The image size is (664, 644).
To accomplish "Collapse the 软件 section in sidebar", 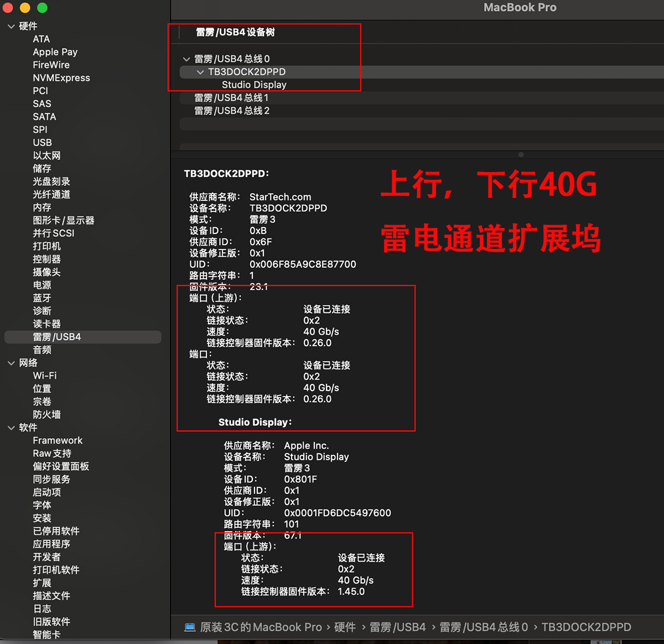I will (11, 428).
